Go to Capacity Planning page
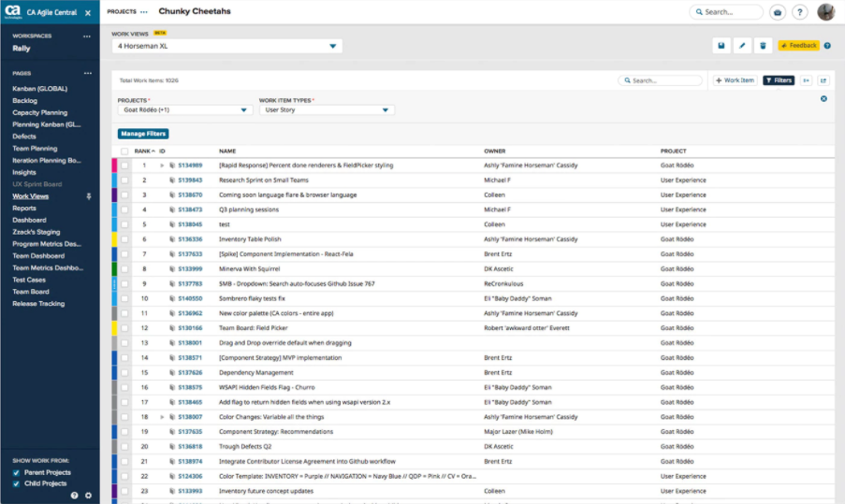Screen dimensions: 845x504 (x=39, y=112)
